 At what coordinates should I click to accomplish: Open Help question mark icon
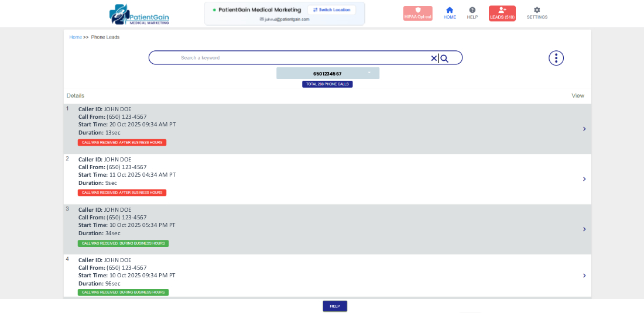pos(472,13)
